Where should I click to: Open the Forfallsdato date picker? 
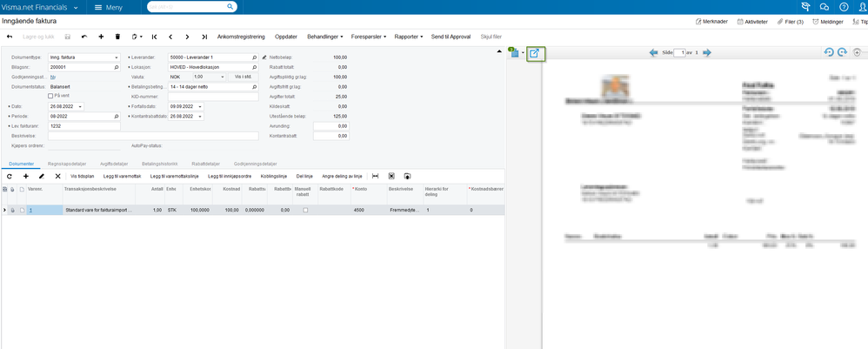click(200, 106)
